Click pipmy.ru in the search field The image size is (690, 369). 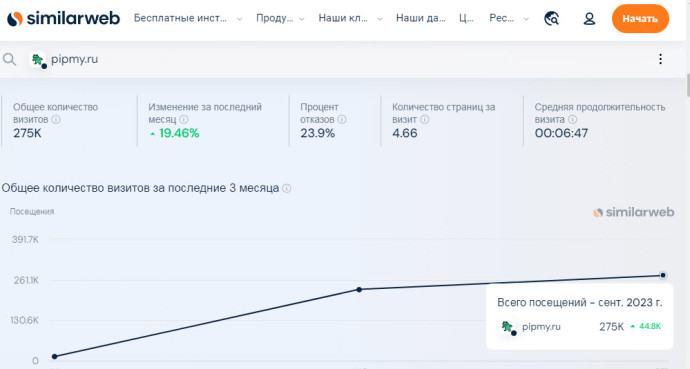pos(74,59)
